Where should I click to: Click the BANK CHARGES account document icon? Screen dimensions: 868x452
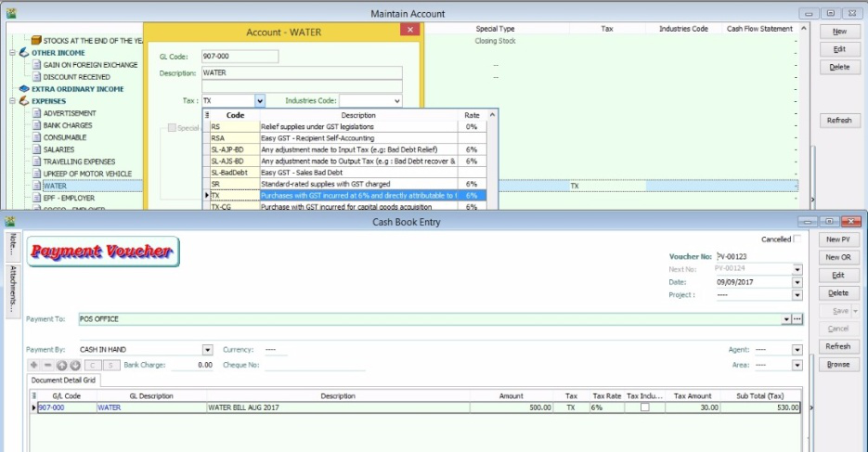tap(36, 125)
